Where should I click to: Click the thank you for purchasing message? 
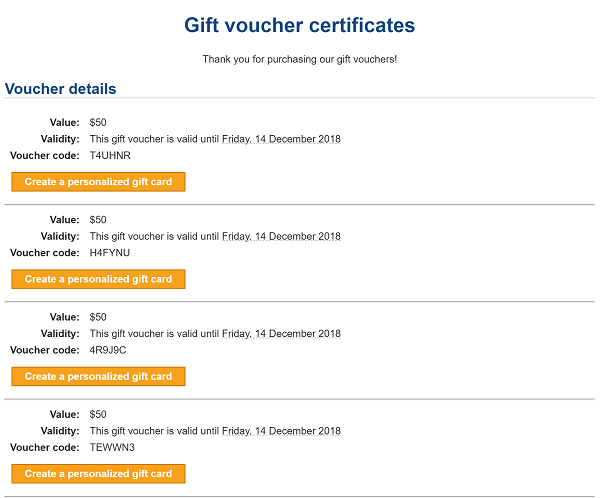click(299, 60)
